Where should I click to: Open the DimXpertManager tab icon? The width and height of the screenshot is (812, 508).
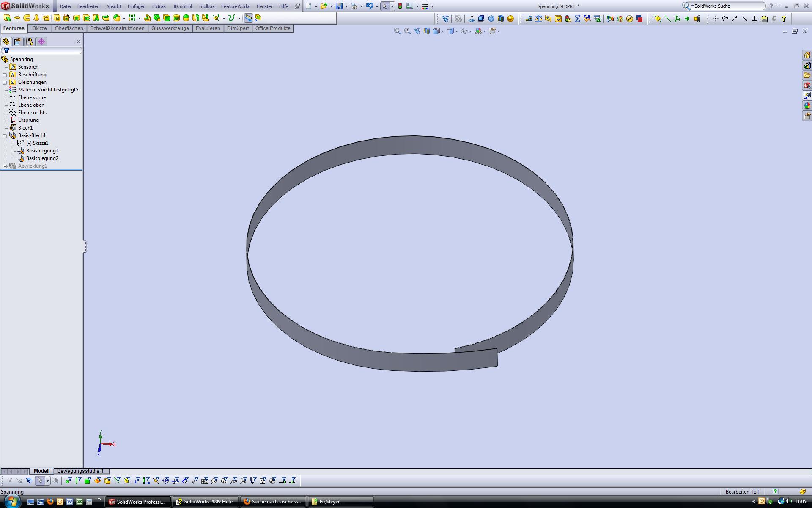(x=41, y=41)
